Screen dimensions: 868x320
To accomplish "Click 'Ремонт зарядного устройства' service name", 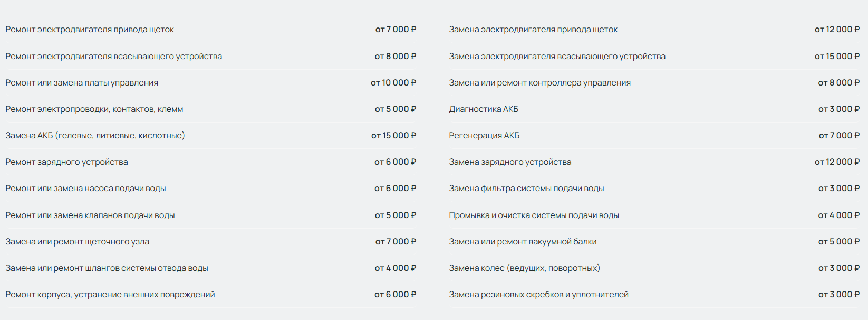I will [x=66, y=162].
